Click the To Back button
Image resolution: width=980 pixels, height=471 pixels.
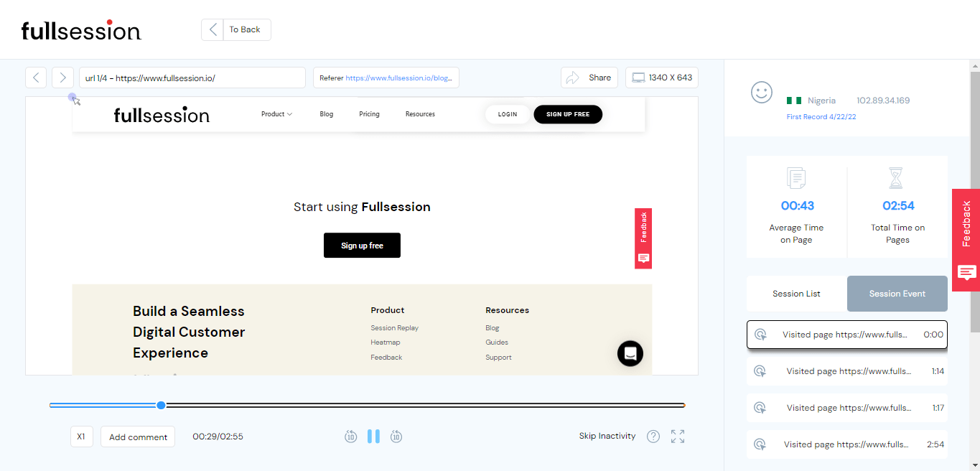coord(236,29)
